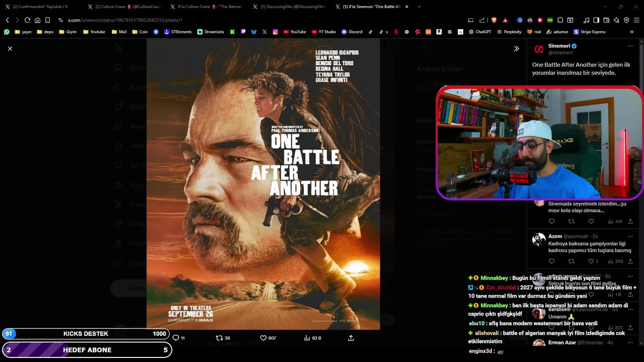Viewport: 644px width, 362px height.
Task: Open the Mail bookmarks folder
Action: pyautogui.click(x=119, y=32)
